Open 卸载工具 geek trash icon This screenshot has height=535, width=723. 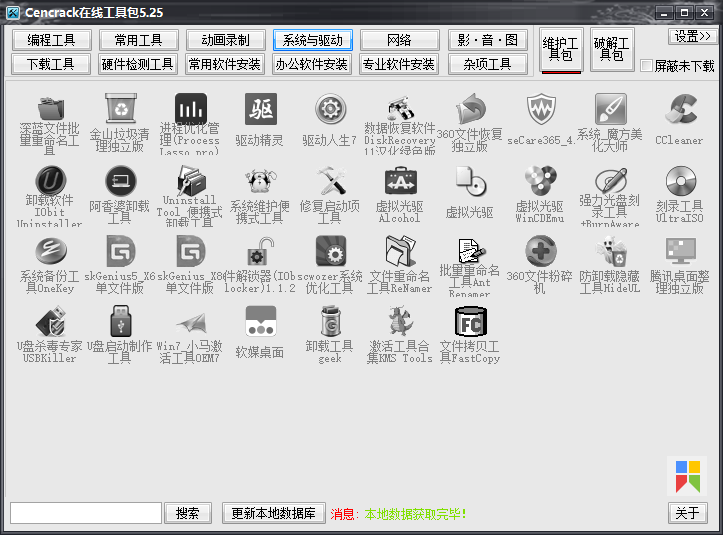(x=330, y=321)
